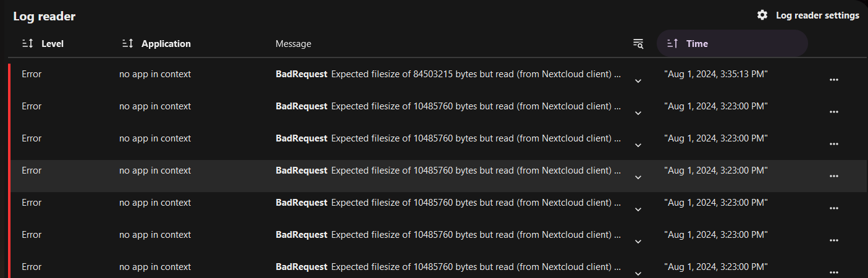The width and height of the screenshot is (868, 278).
Task: Open three-dot menu for second log row
Action: pos(833,112)
